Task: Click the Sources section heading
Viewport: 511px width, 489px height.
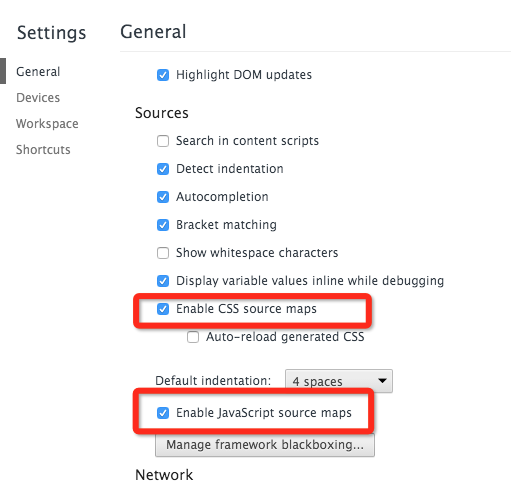Action: pos(162,113)
